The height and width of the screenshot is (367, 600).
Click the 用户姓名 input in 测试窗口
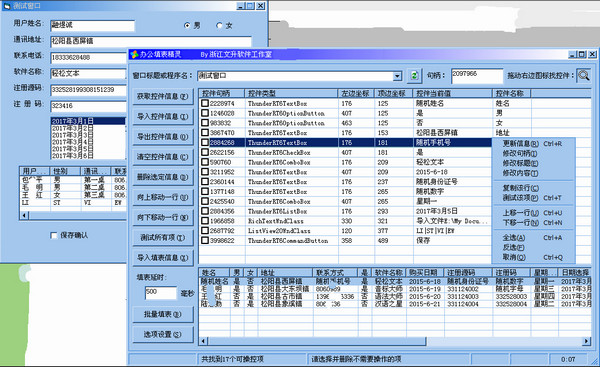92,25
